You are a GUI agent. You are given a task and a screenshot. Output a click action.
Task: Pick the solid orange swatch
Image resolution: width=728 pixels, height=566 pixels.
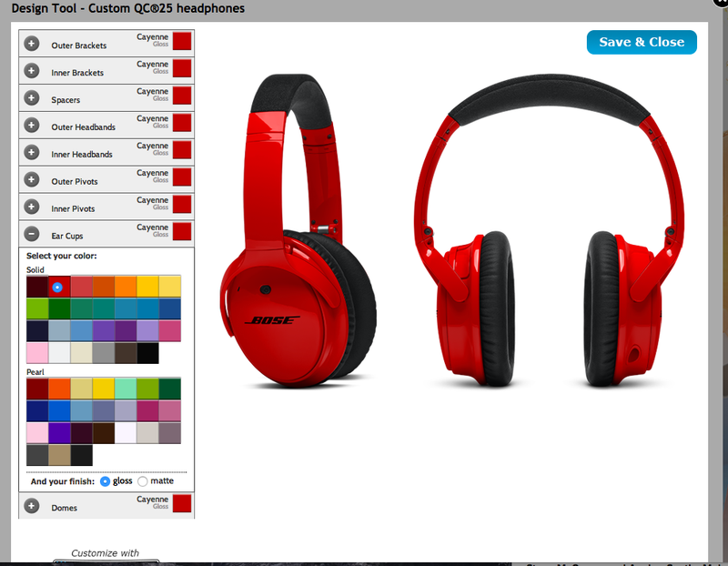click(x=126, y=287)
